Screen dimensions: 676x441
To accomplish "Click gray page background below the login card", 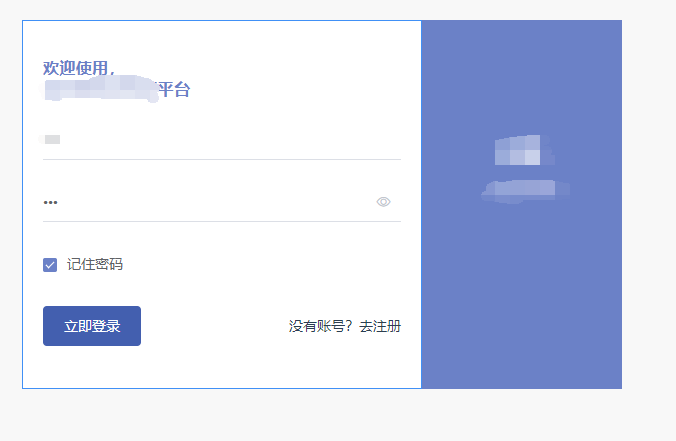I will point(336,416).
